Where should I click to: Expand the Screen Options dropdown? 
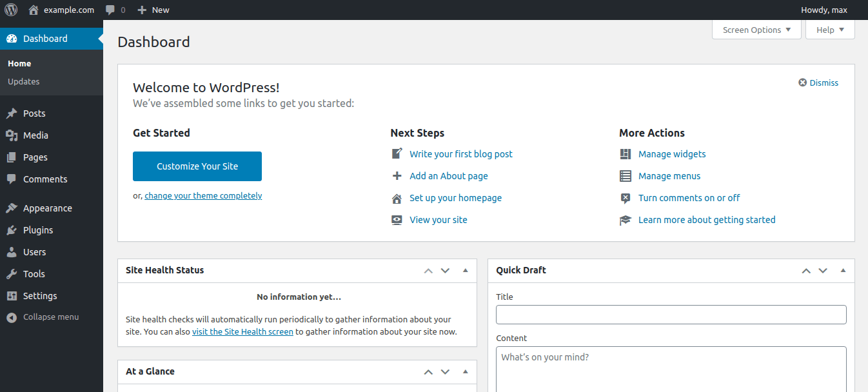pyautogui.click(x=756, y=30)
